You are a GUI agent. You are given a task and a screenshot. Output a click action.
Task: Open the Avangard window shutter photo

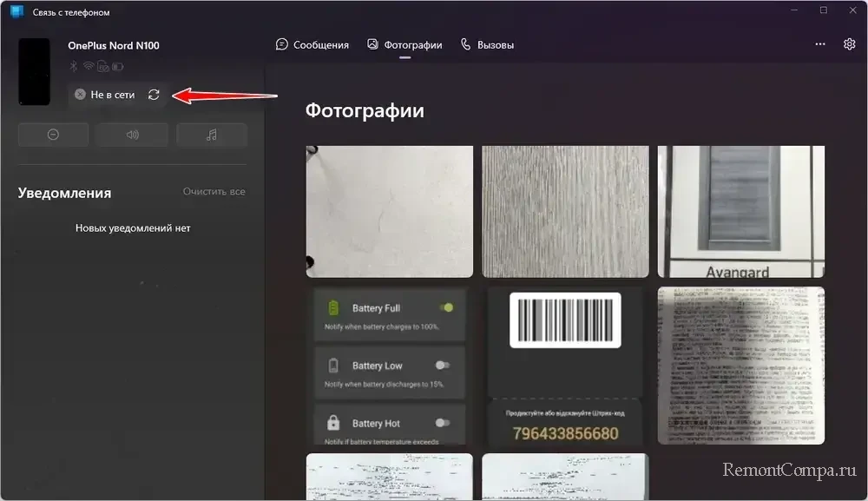(740, 212)
